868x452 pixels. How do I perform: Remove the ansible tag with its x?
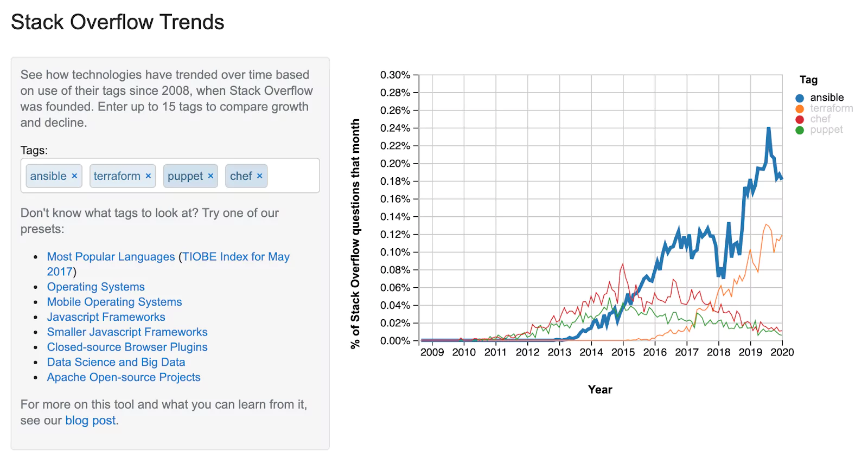coord(74,176)
